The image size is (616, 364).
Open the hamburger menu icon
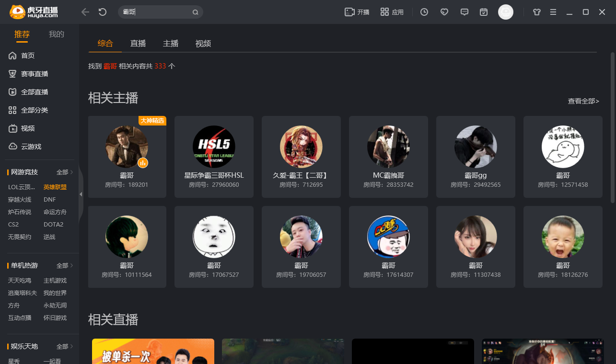[x=553, y=12]
